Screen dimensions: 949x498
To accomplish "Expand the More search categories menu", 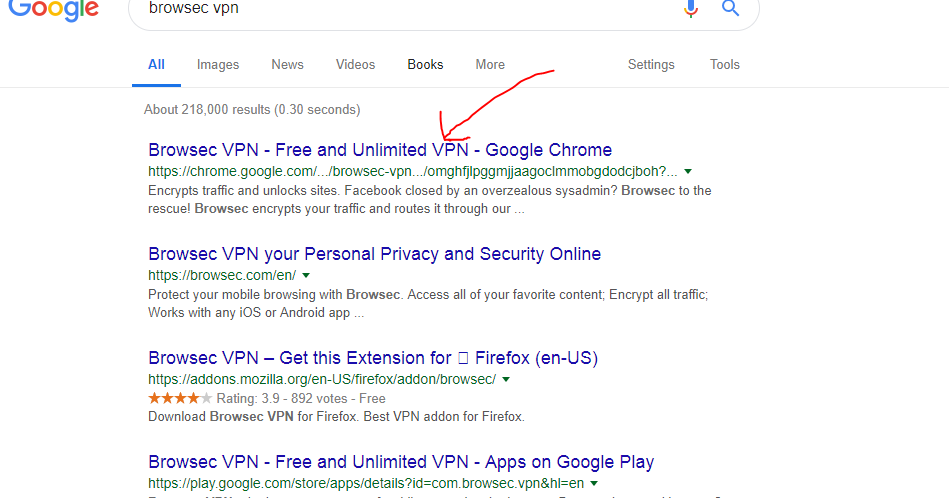I will pyautogui.click(x=490, y=65).
